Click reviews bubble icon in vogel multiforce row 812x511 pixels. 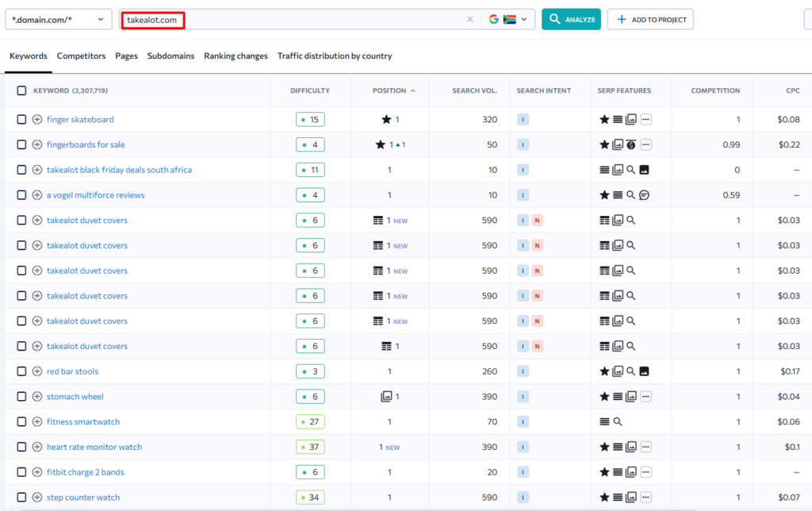coord(645,195)
